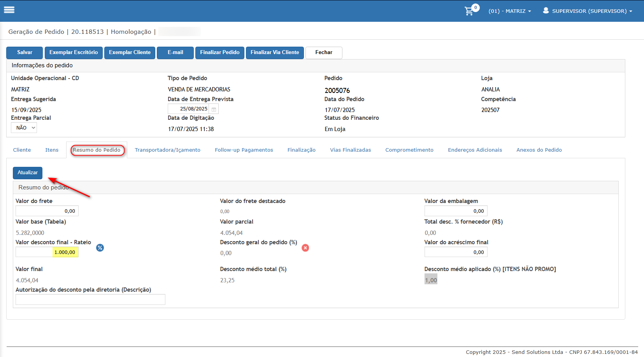Open the hamburger menu icon
This screenshot has height=357, width=644.
tap(9, 10)
